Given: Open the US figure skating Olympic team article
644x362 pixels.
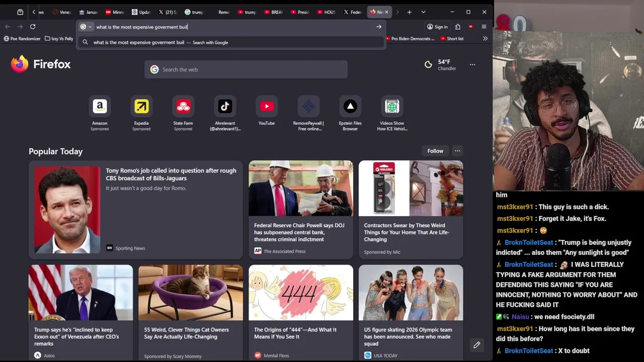Looking at the screenshot, I should click(411, 313).
